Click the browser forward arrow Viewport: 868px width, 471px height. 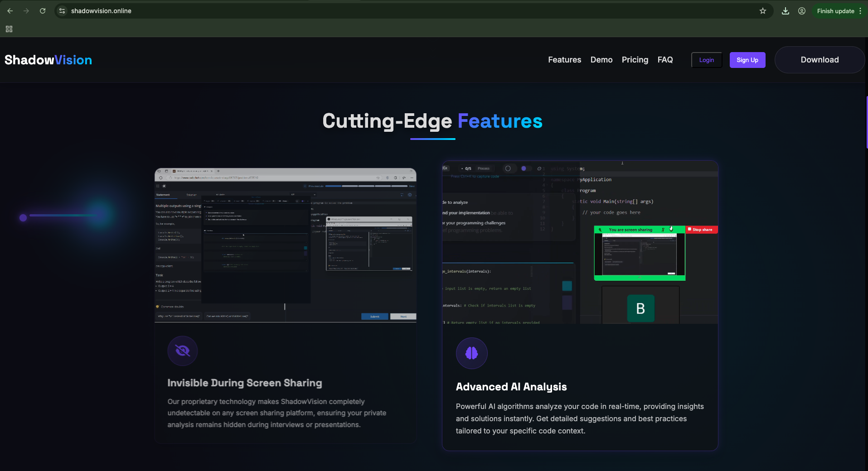coord(26,11)
